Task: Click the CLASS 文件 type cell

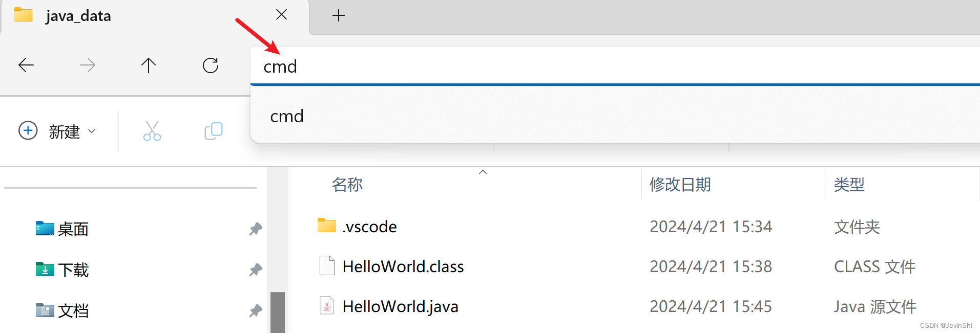Action: click(x=875, y=266)
